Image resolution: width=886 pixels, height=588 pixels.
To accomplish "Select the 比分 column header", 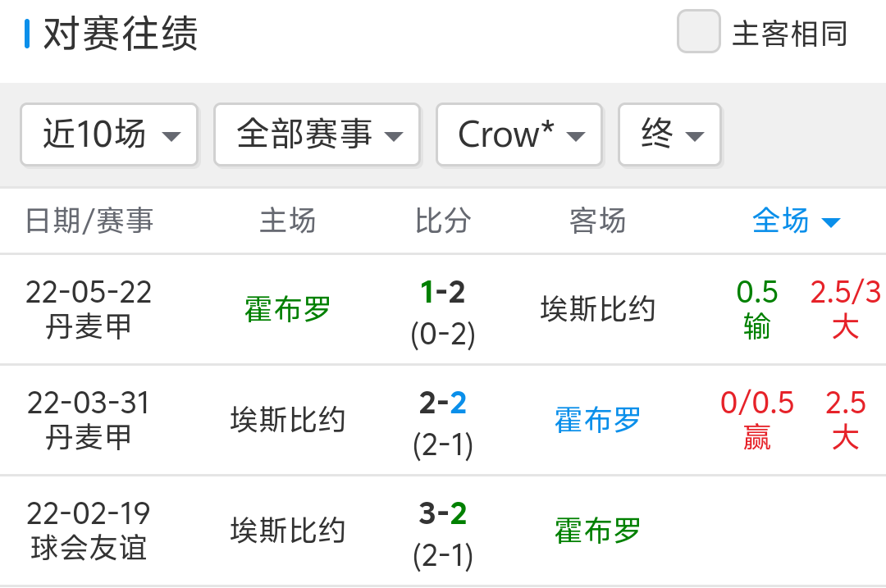I will [x=443, y=221].
